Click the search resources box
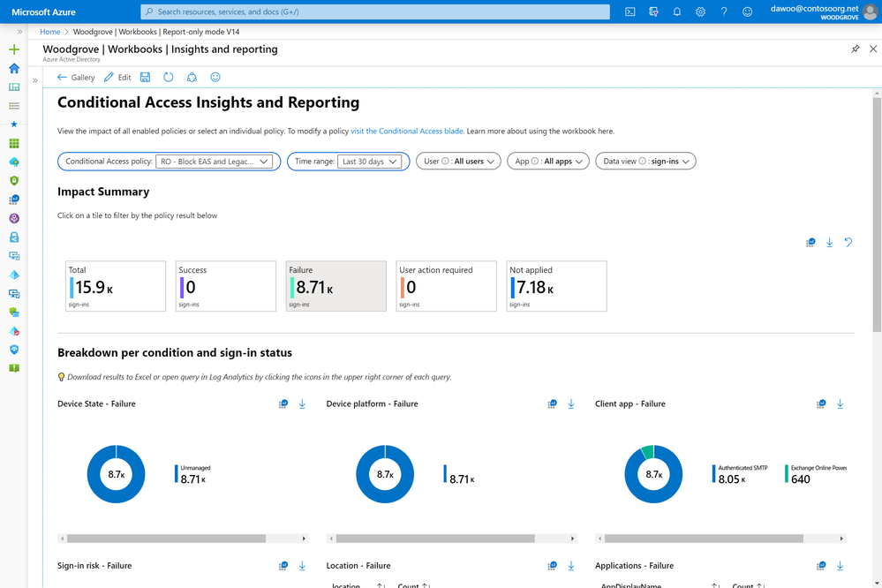 coord(375,11)
